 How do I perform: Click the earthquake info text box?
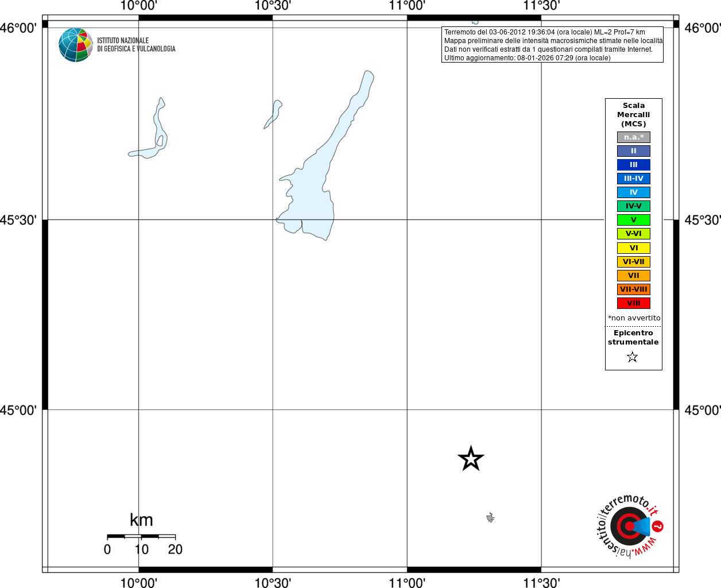pos(552,45)
